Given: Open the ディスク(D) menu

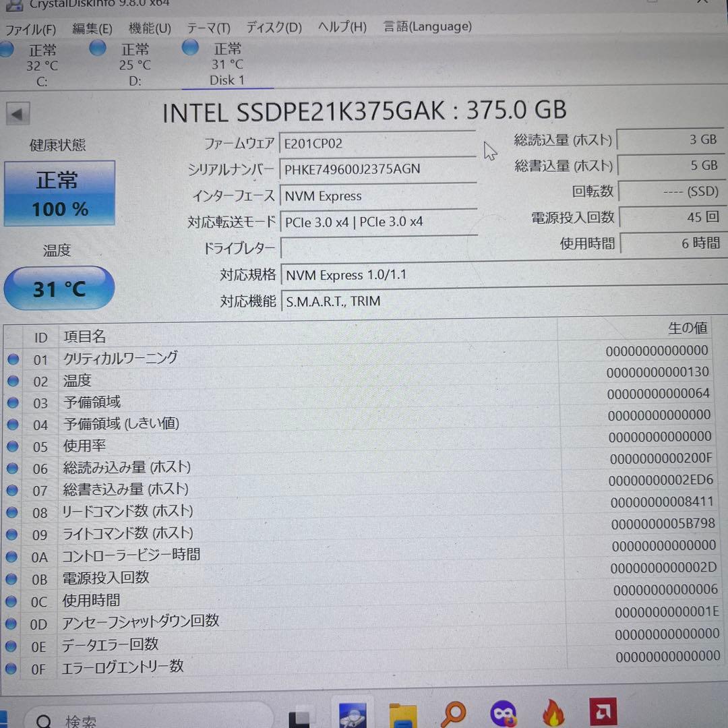Looking at the screenshot, I should 274,28.
